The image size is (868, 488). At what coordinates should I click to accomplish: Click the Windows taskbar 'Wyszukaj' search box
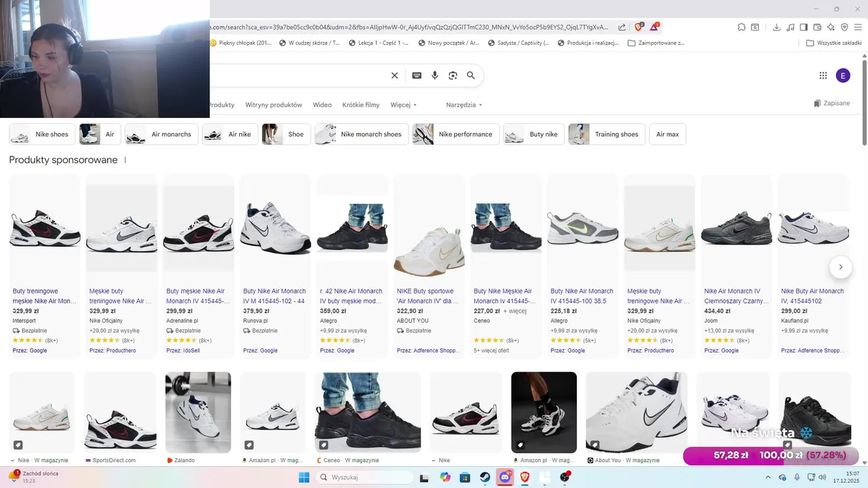pos(364,477)
